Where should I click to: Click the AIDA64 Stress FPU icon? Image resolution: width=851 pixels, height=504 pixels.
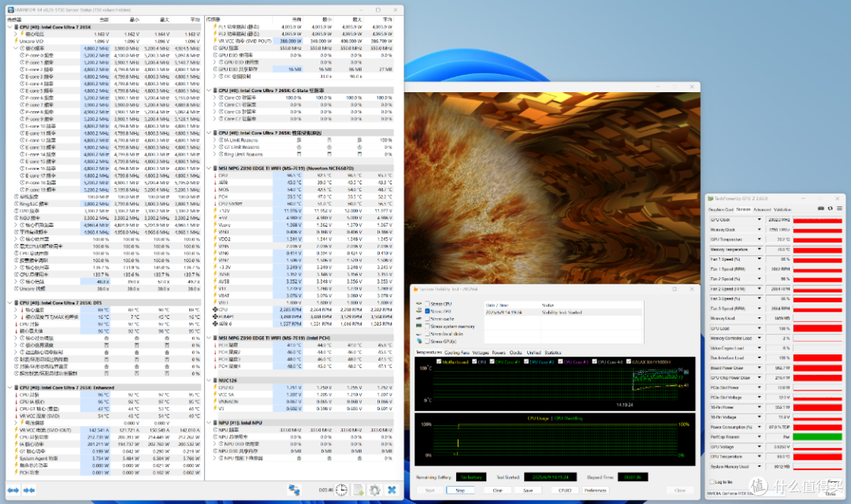pos(418,311)
